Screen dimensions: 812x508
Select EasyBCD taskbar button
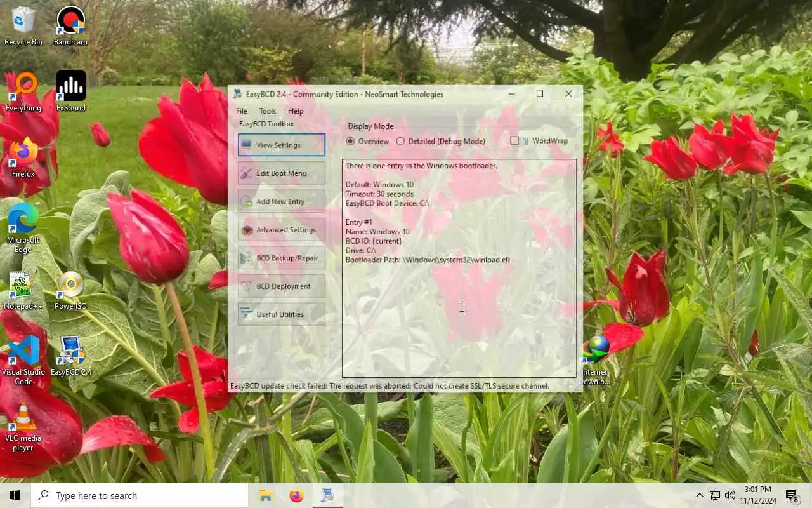coord(327,495)
